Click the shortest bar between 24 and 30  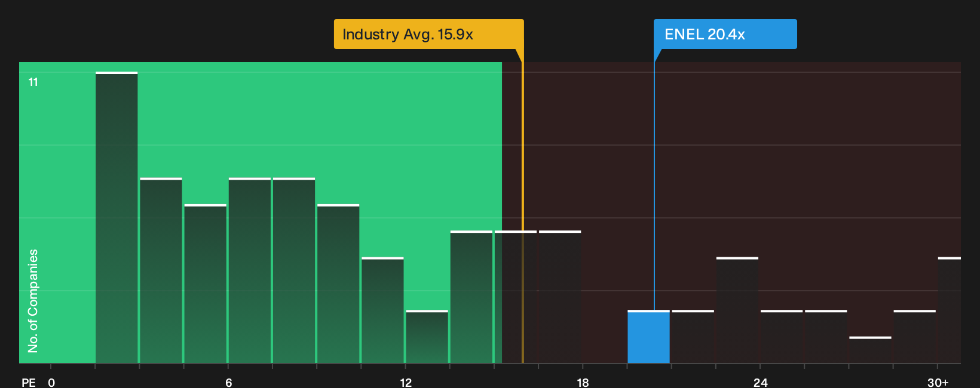[x=870, y=350]
